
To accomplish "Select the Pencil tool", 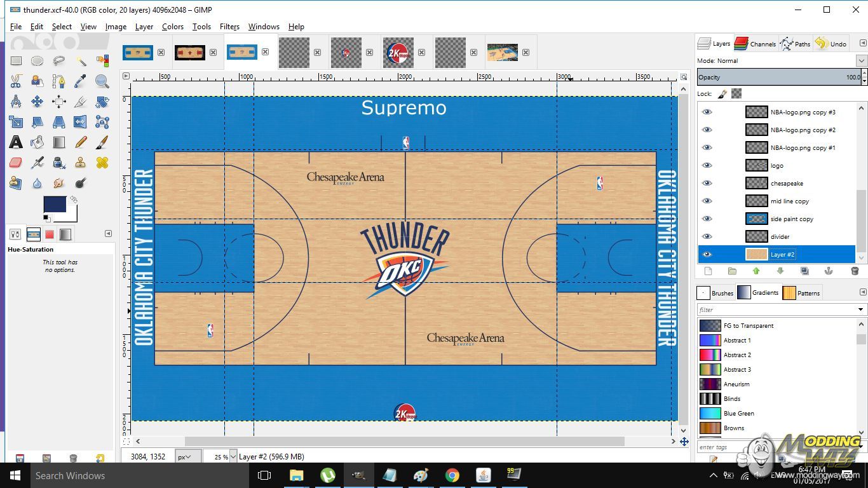I will (x=81, y=142).
